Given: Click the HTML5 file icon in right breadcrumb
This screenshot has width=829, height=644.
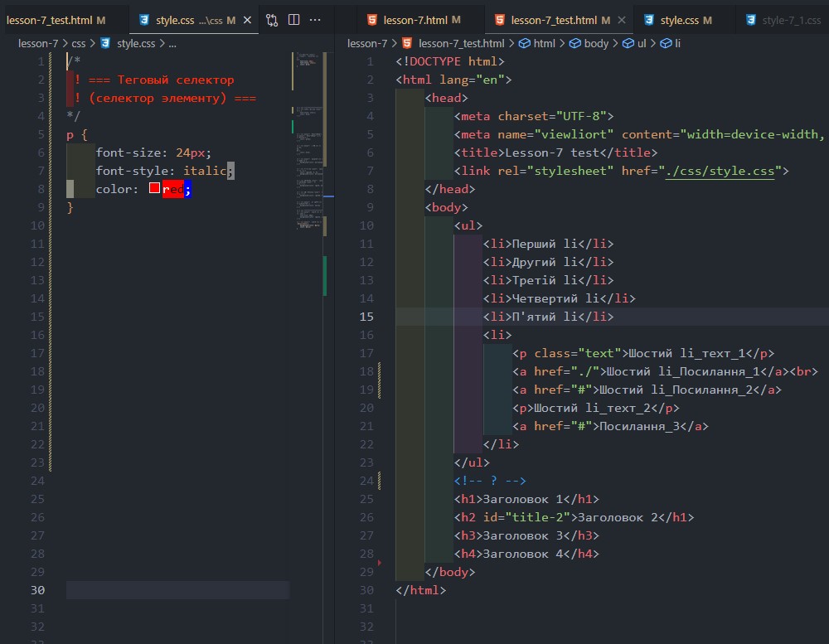Looking at the screenshot, I should pos(406,43).
